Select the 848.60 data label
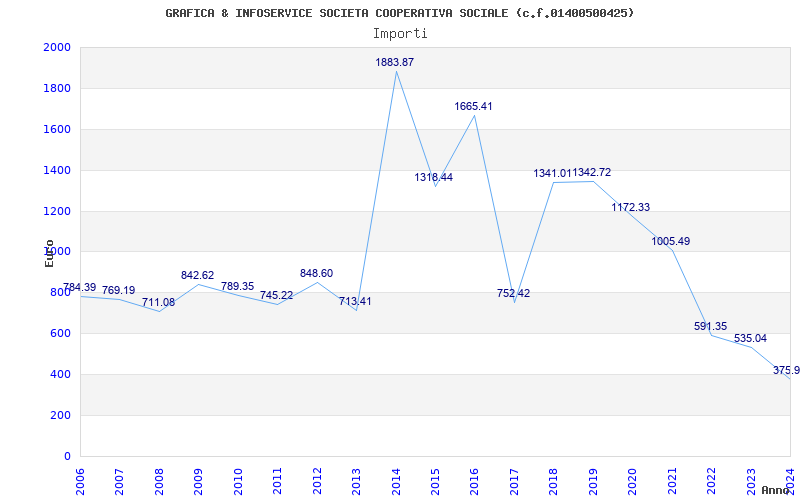 tap(316, 273)
